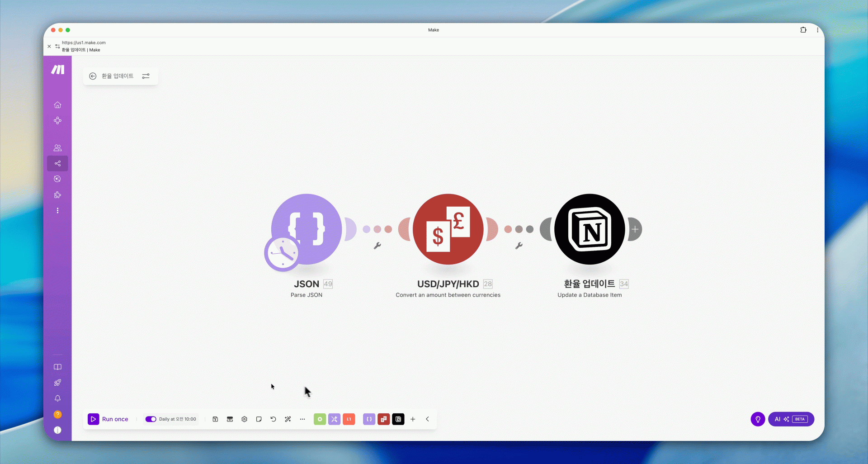Open the scenario settings gear in bottom toolbar
The height and width of the screenshot is (464, 868).
(x=244, y=419)
